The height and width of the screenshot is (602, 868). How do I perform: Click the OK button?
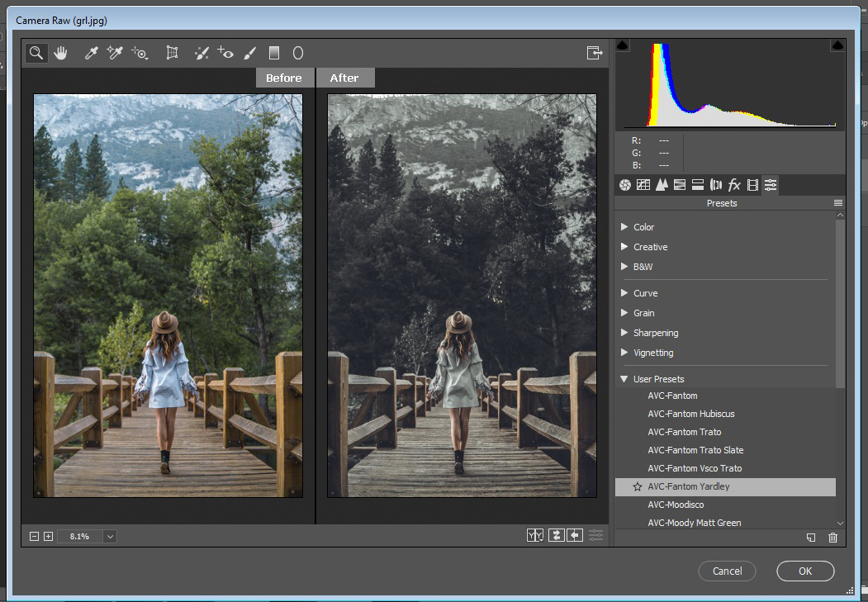point(804,571)
